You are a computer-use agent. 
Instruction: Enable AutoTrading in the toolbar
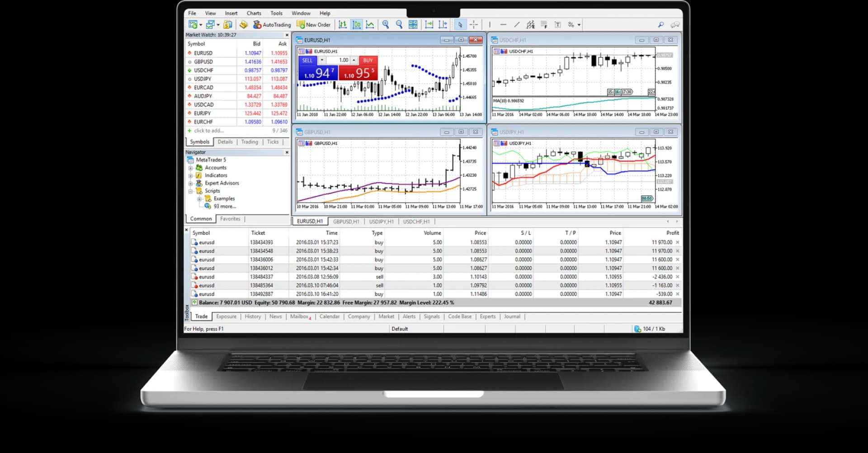pyautogui.click(x=271, y=24)
